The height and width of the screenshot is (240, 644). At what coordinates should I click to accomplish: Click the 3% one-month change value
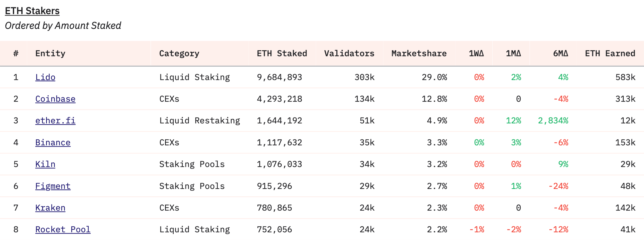pos(516,142)
